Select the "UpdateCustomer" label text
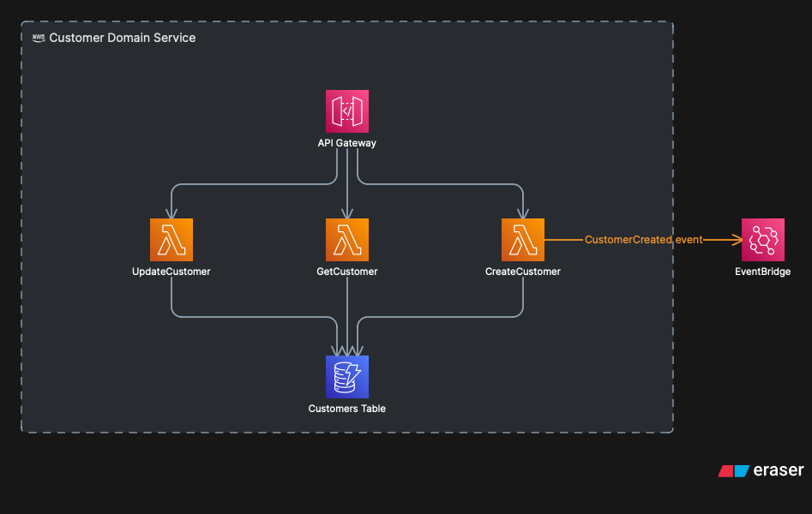 click(x=171, y=272)
